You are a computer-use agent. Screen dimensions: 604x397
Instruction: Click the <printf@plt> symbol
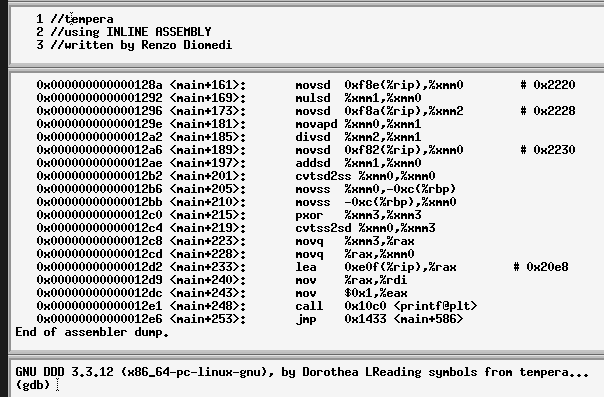436,306
